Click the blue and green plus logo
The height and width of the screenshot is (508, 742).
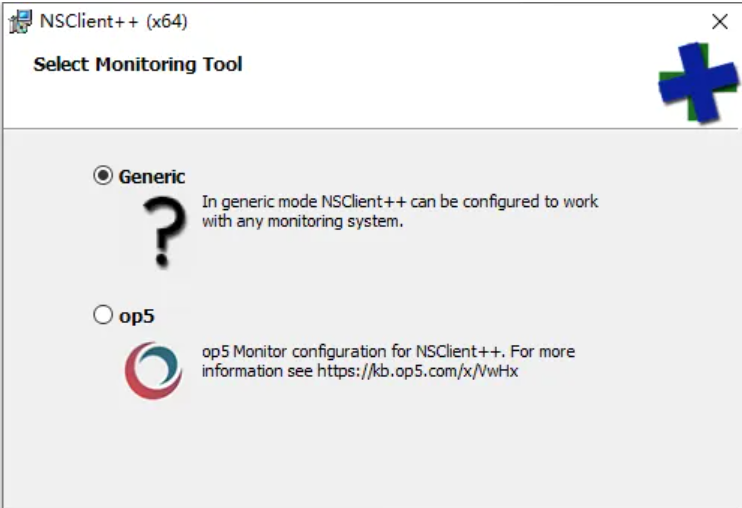(698, 81)
